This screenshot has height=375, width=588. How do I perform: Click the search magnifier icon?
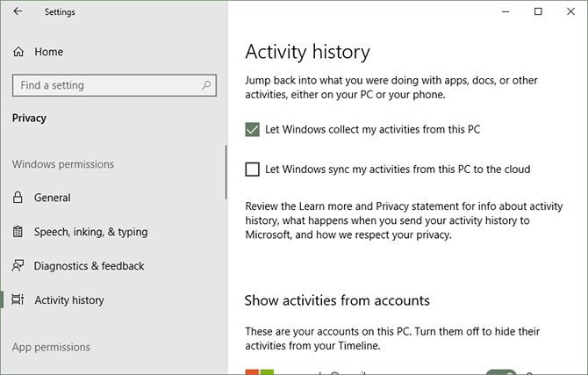coord(206,85)
